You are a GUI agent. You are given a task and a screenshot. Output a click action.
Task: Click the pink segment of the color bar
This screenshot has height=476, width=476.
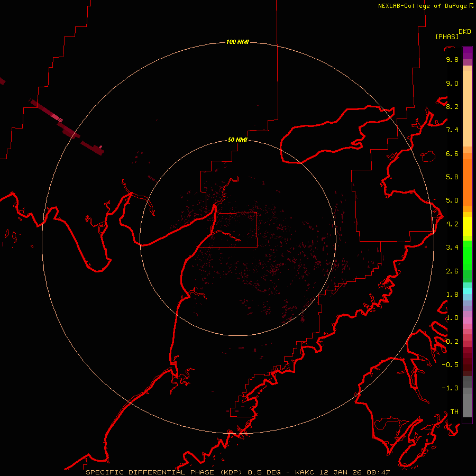(467, 321)
